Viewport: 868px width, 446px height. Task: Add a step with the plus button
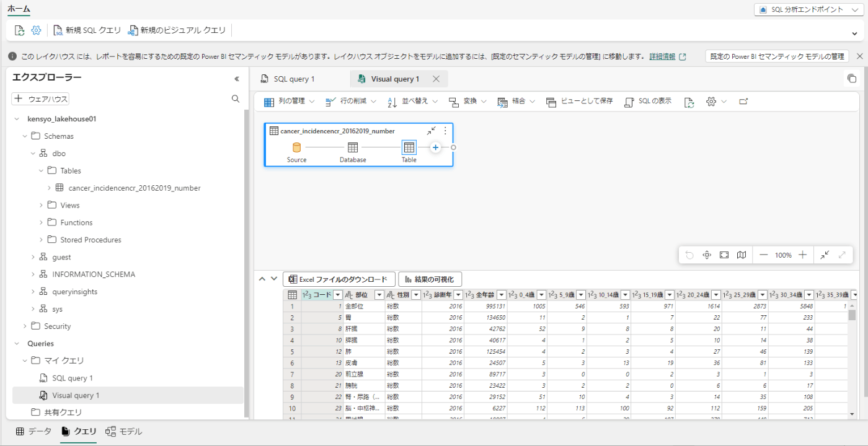point(435,147)
